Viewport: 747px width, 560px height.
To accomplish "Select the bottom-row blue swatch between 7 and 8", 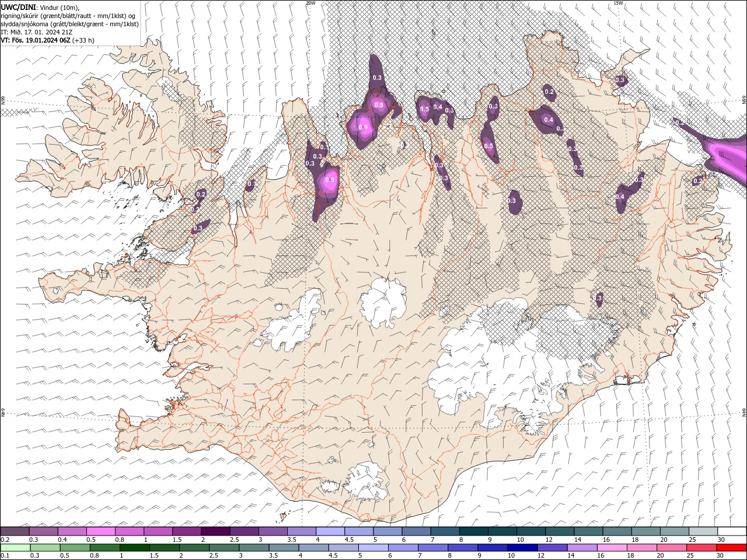I will (x=433, y=548).
